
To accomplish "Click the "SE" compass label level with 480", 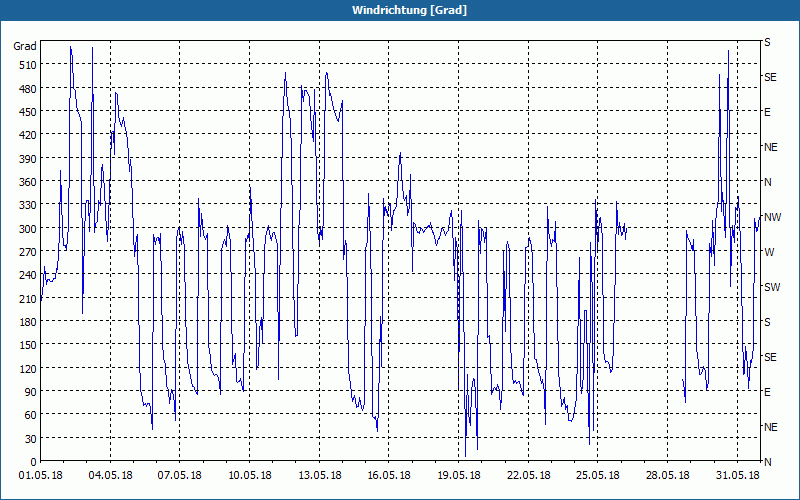I will [770, 77].
